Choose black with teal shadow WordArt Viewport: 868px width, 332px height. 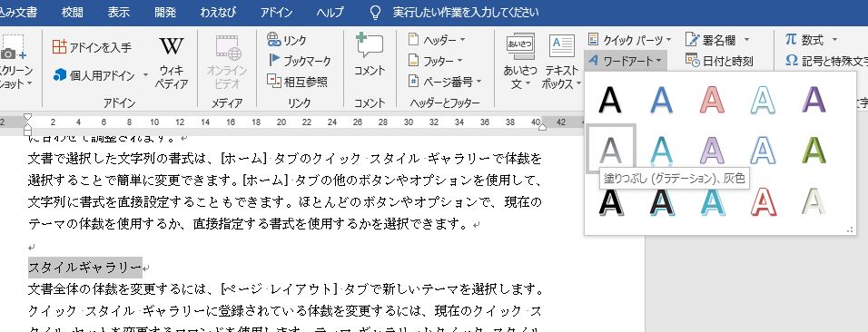661,201
